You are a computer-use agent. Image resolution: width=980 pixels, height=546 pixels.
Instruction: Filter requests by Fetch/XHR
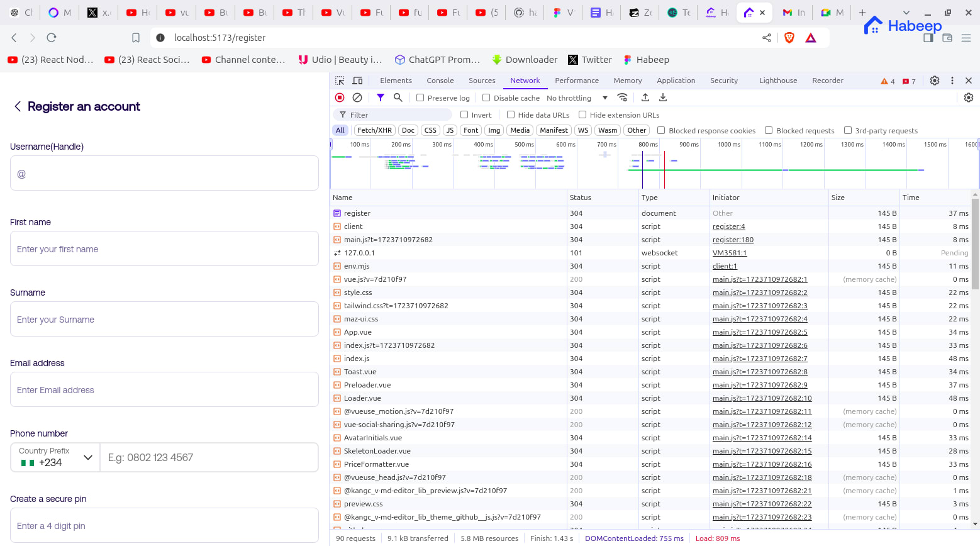[374, 130]
